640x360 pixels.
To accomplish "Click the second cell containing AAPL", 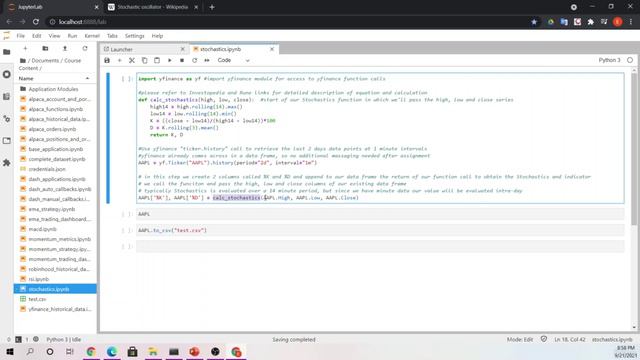I will pos(380,214).
